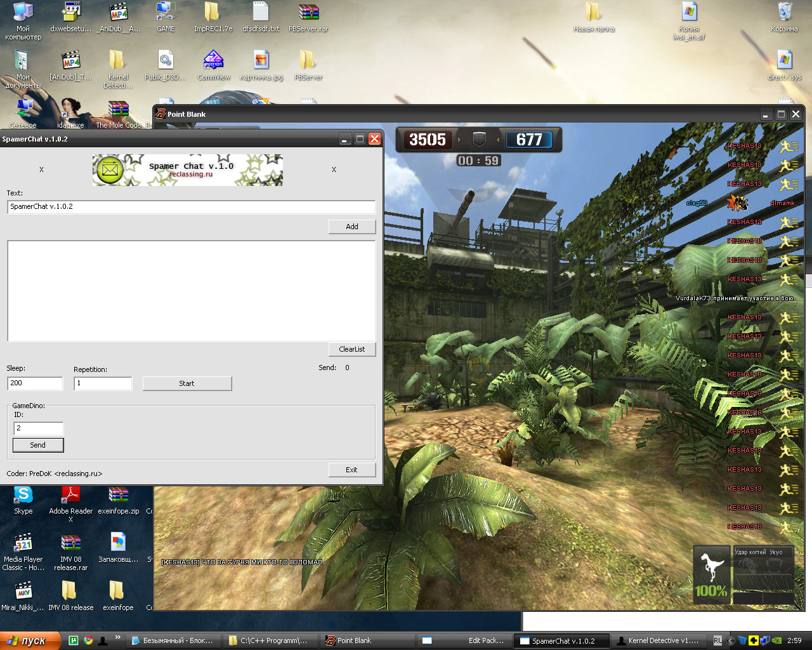
Task: Minimize the SpamerChat window
Action: coord(345,139)
